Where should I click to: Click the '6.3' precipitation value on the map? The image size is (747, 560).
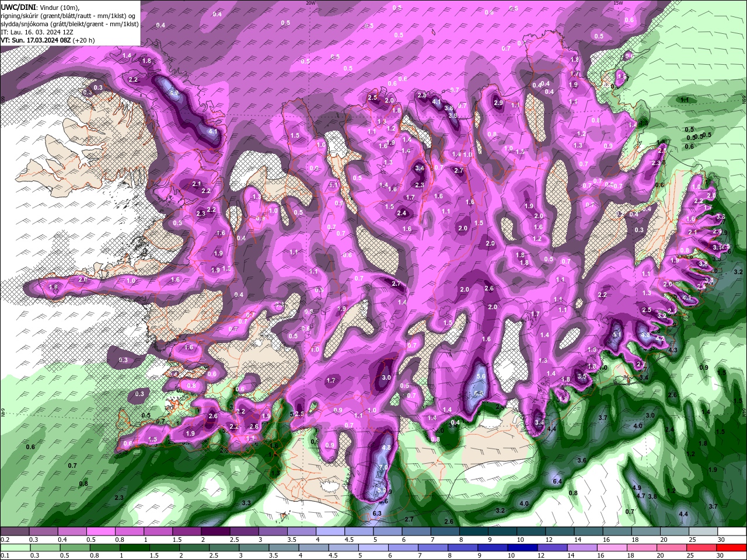click(377, 513)
